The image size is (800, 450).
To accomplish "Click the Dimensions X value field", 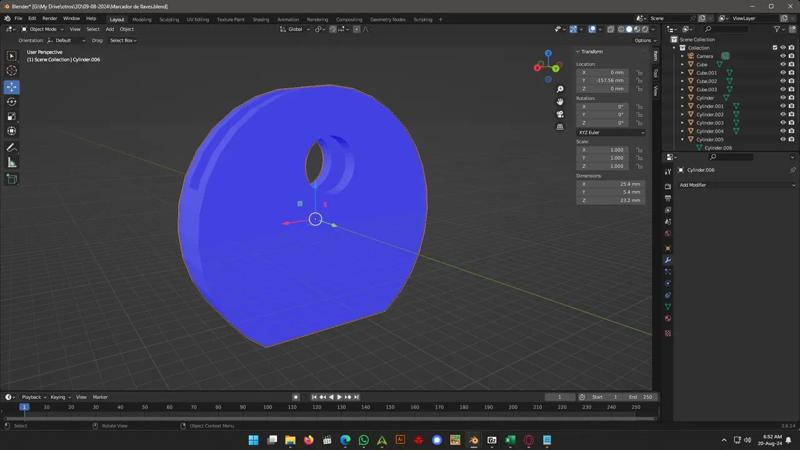I will (x=611, y=184).
